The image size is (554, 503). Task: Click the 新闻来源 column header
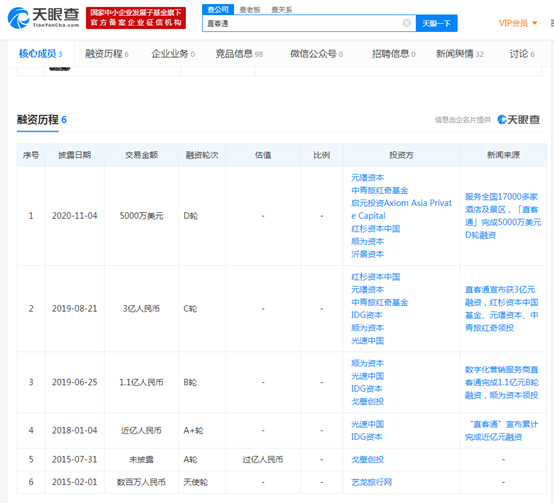[503, 155]
